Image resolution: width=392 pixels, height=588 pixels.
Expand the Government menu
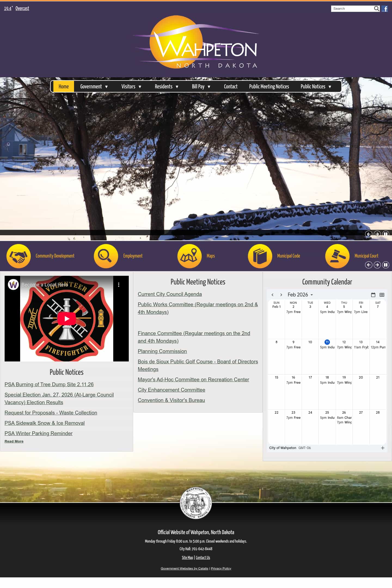coord(94,86)
